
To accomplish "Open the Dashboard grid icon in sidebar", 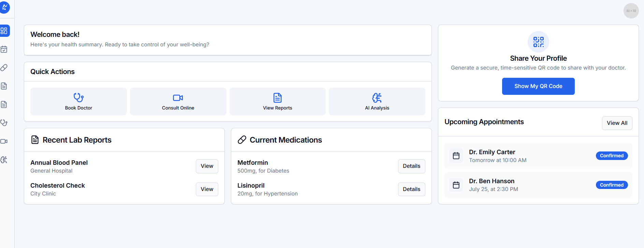I will (x=4, y=31).
